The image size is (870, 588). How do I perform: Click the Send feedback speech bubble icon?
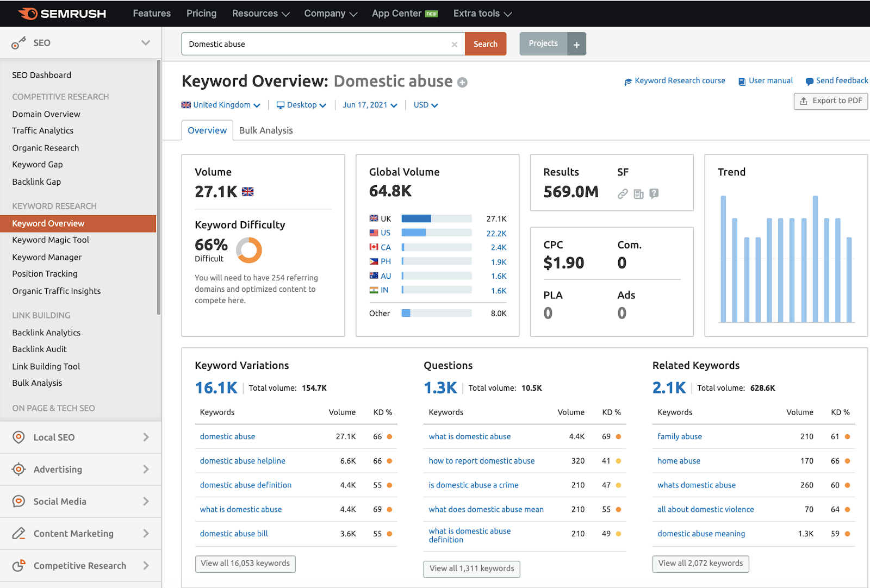pos(810,82)
